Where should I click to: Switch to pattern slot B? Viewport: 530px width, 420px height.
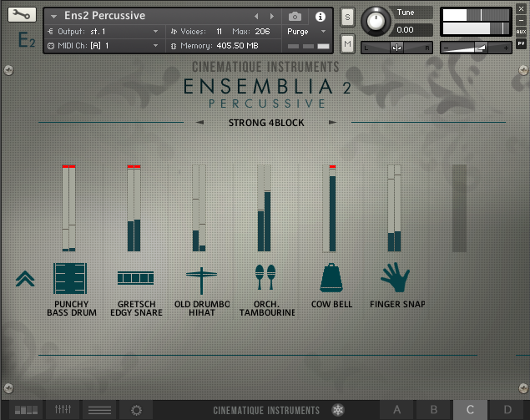(x=434, y=409)
